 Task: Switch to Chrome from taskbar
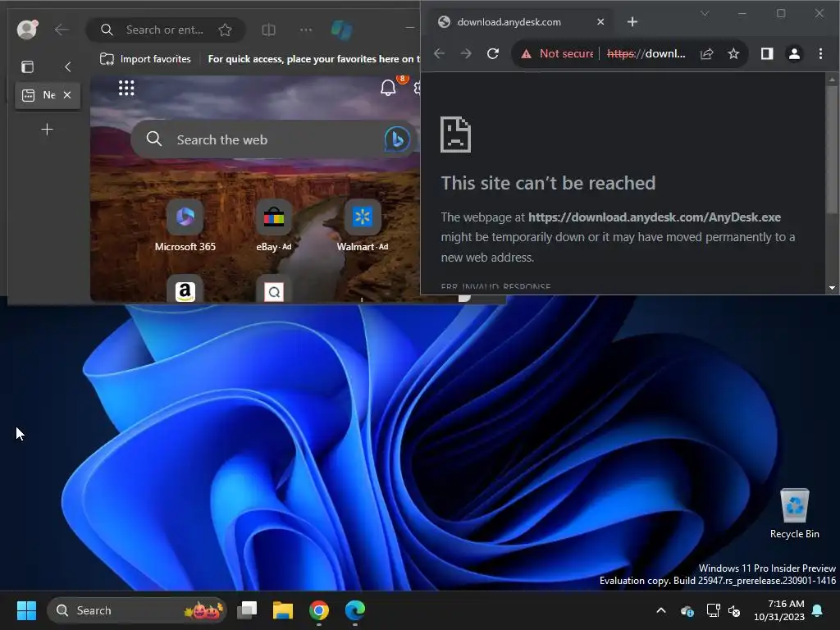coord(319,610)
